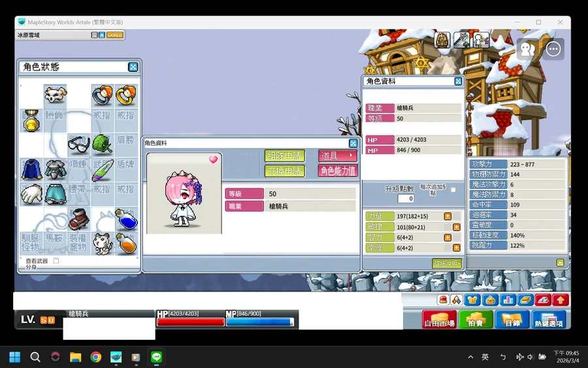Click the 組隊申請 button
Image resolution: width=588 pixels, height=368 pixels.
pos(284,156)
